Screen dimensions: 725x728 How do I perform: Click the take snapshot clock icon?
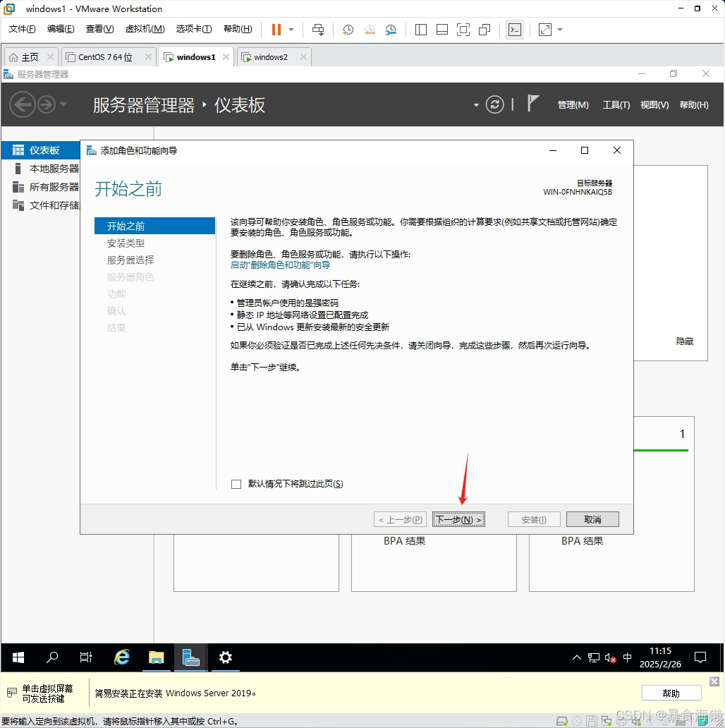pos(348,30)
